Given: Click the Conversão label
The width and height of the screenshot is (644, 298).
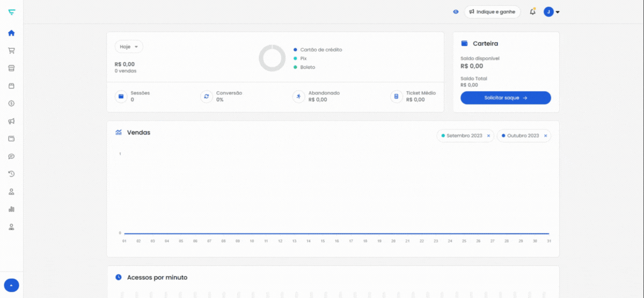Looking at the screenshot, I should [x=229, y=93].
